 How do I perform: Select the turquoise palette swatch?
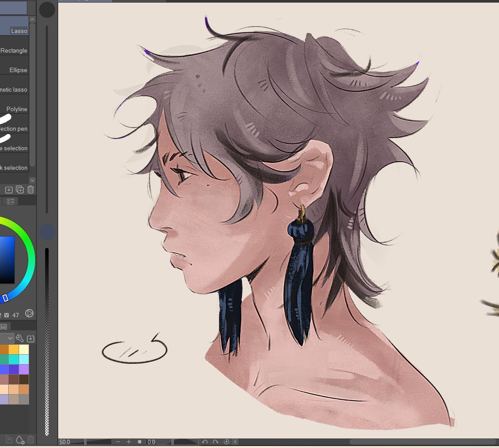(x=14, y=359)
